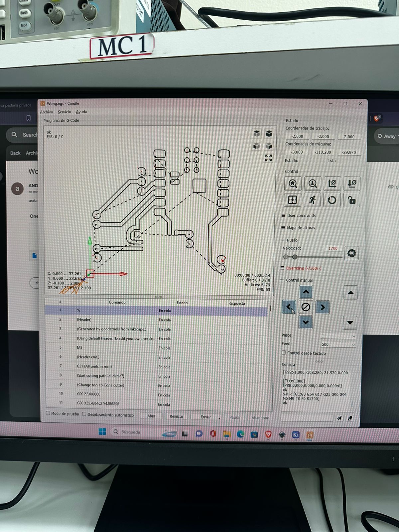Viewport: 399px width, 532px height.
Task: Enable Control desde teclado checkbox
Action: [x=284, y=352]
